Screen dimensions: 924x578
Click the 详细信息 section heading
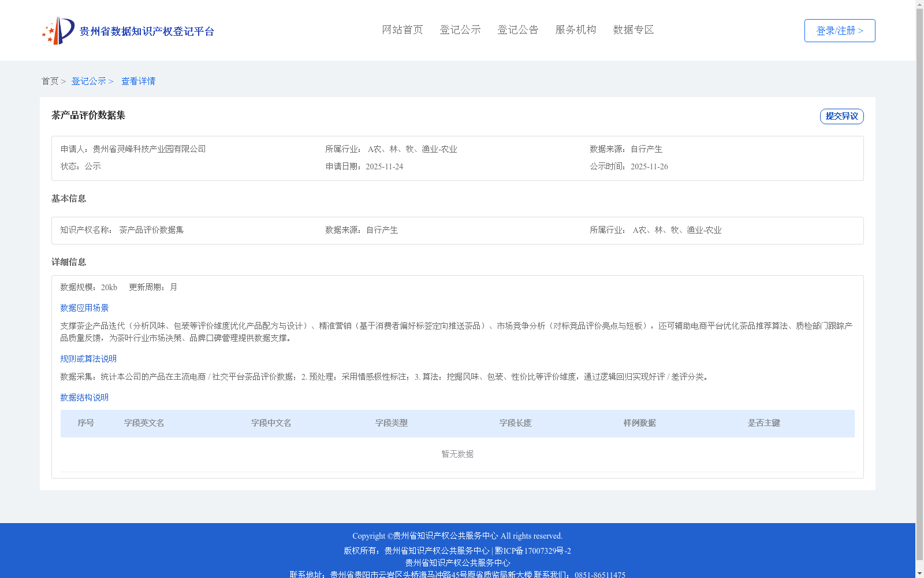69,262
